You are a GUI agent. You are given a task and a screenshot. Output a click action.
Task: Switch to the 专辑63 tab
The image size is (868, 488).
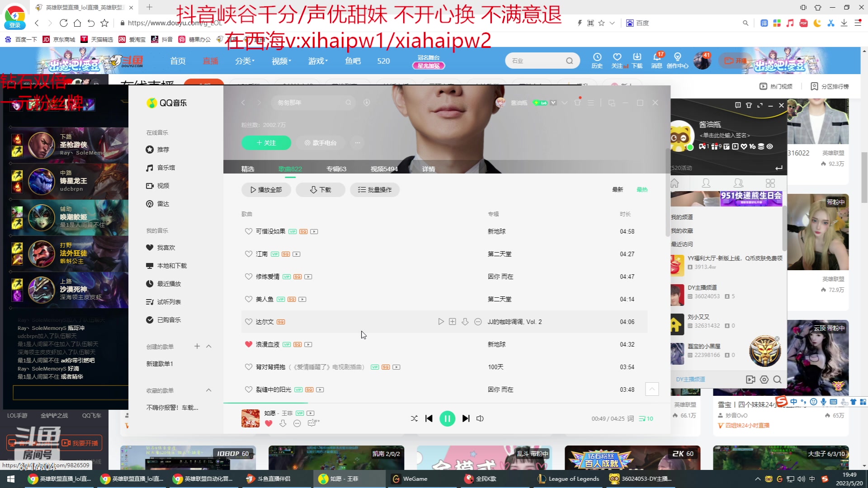(336, 169)
